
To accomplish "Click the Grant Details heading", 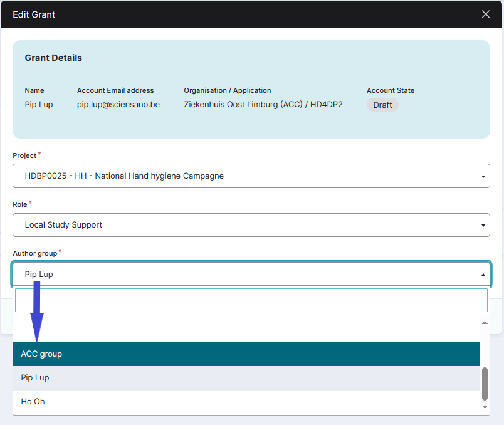I will click(53, 58).
